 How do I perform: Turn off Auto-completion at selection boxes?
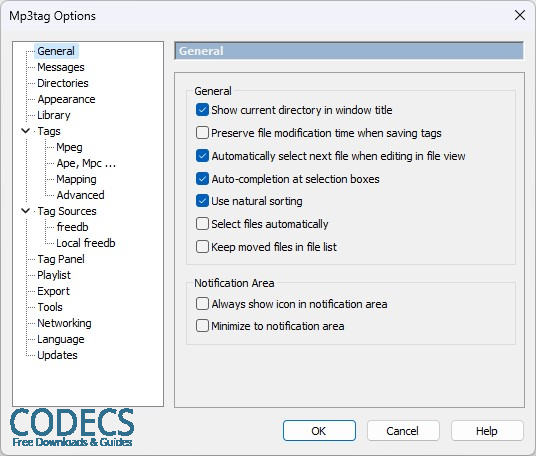click(x=202, y=178)
